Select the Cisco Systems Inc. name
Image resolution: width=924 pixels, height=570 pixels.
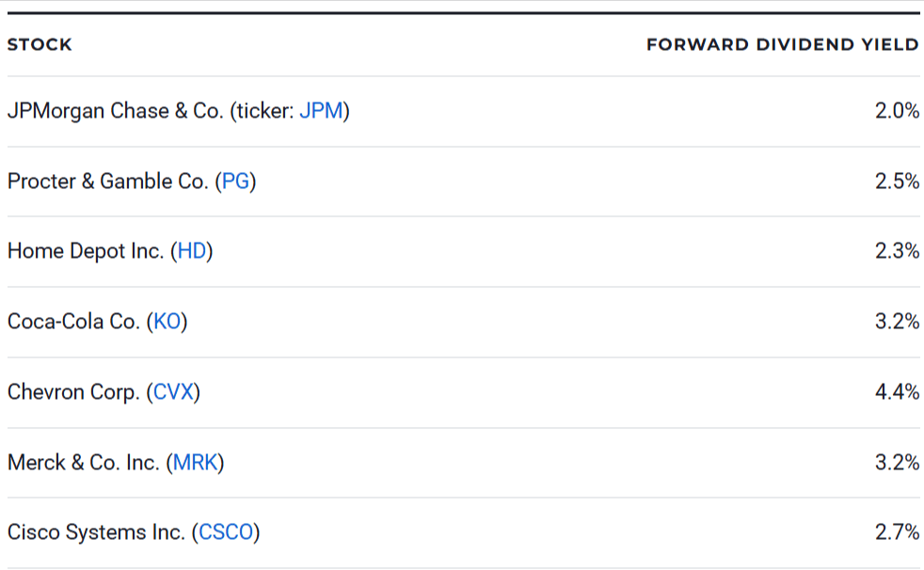click(96, 532)
